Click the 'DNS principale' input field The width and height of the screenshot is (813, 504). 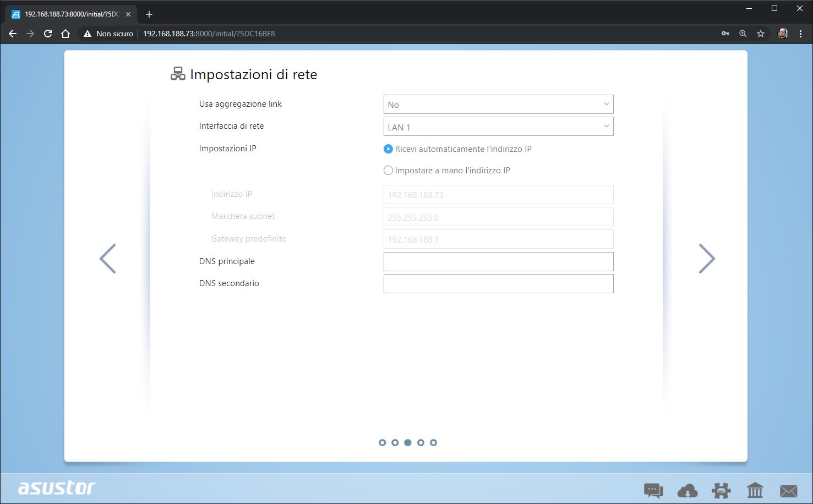[x=498, y=261]
